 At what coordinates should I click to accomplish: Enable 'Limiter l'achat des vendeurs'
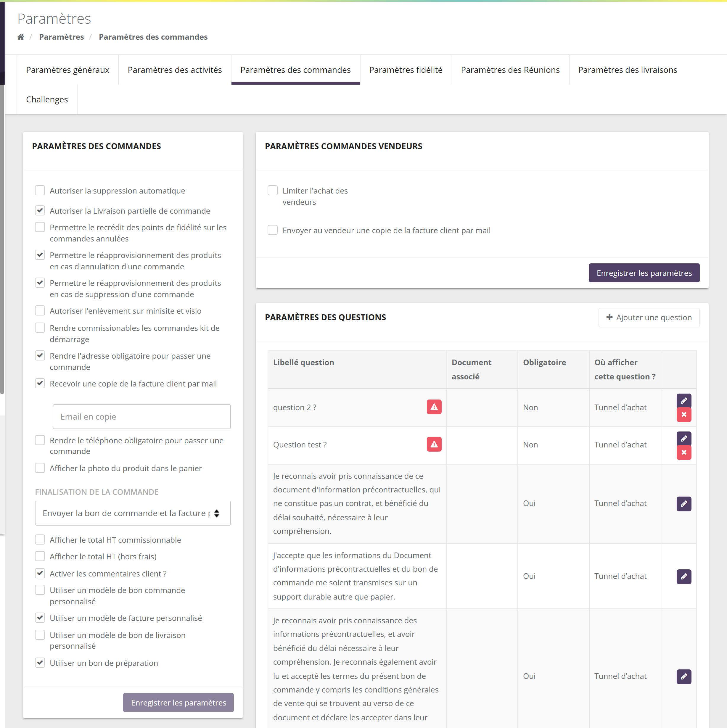click(273, 190)
